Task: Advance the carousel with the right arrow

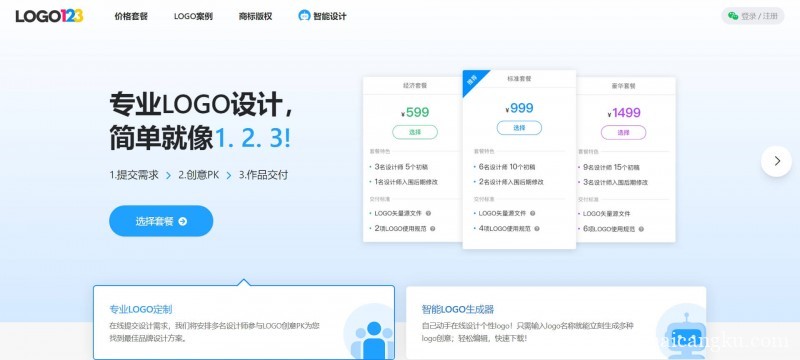Action: point(776,161)
